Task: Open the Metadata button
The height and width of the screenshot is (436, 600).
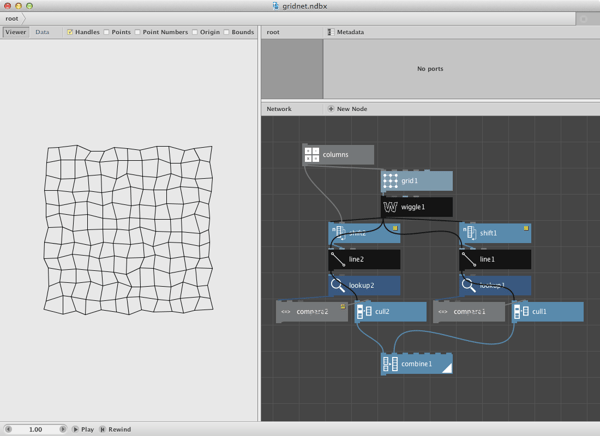Action: (x=346, y=32)
